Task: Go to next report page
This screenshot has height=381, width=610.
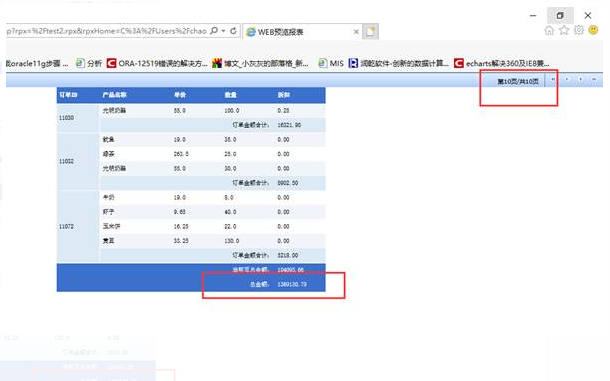Action: click(x=580, y=80)
